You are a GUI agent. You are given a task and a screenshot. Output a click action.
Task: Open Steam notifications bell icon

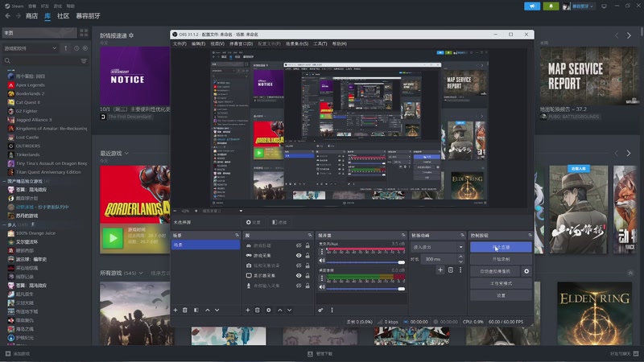tap(551, 6)
